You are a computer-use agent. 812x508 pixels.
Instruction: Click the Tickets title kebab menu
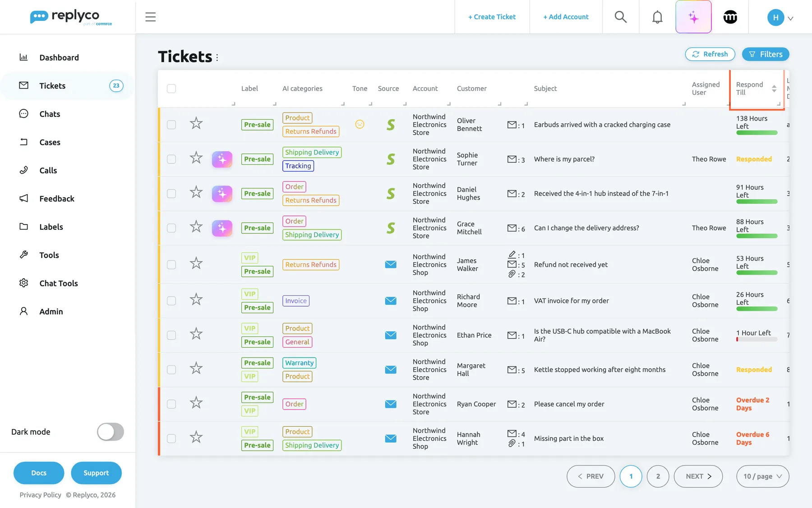pos(217,57)
